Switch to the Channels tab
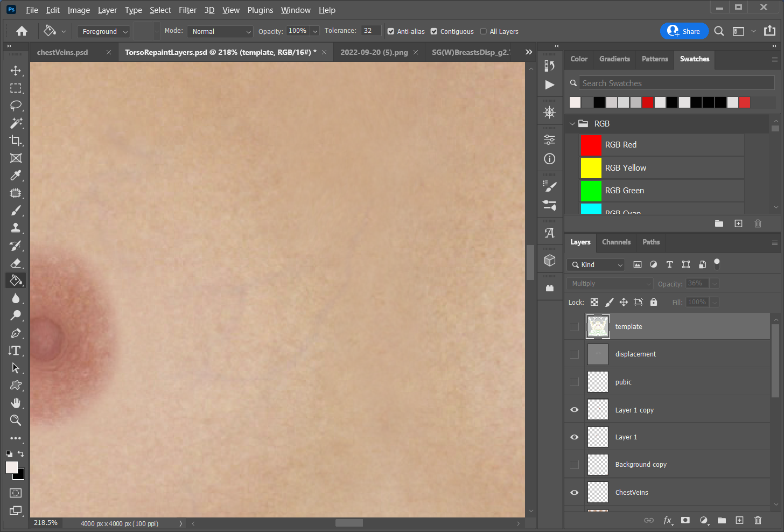This screenshot has width=784, height=532. [616, 242]
